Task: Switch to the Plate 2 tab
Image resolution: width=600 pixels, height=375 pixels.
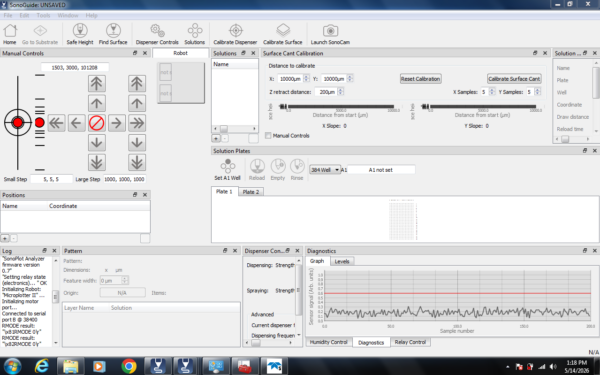Action: [x=251, y=192]
